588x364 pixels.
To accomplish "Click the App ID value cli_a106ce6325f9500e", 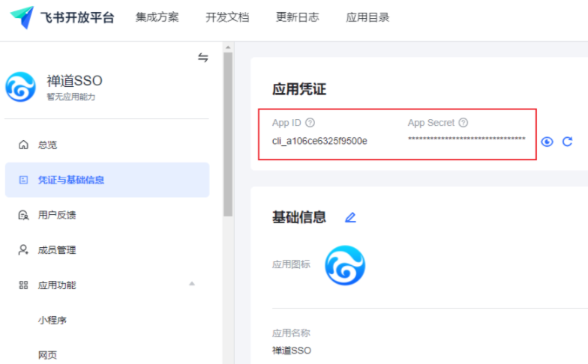I will [x=319, y=141].
